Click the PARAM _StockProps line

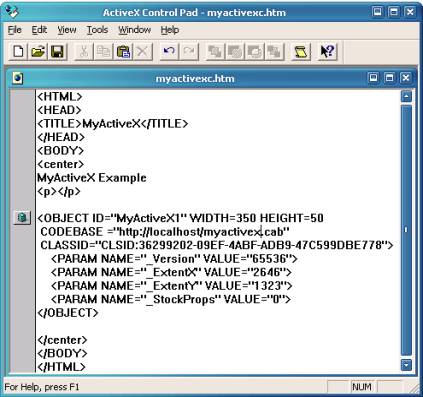(x=171, y=299)
